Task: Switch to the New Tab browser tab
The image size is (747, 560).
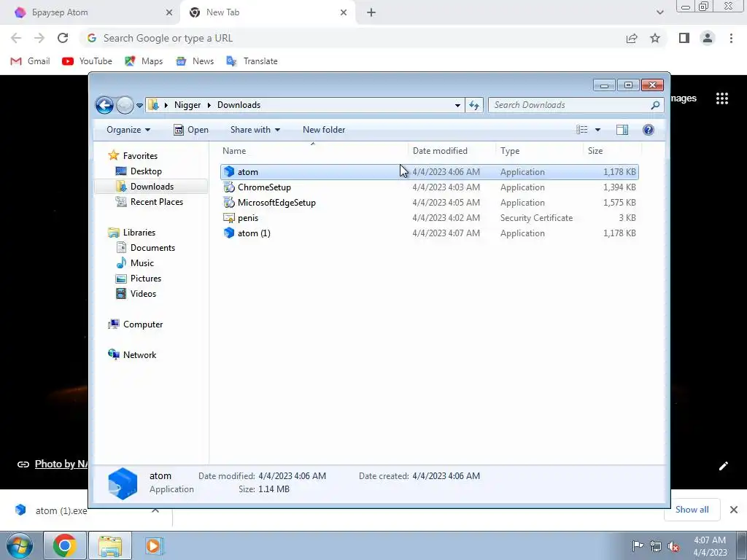Action: click(x=267, y=12)
